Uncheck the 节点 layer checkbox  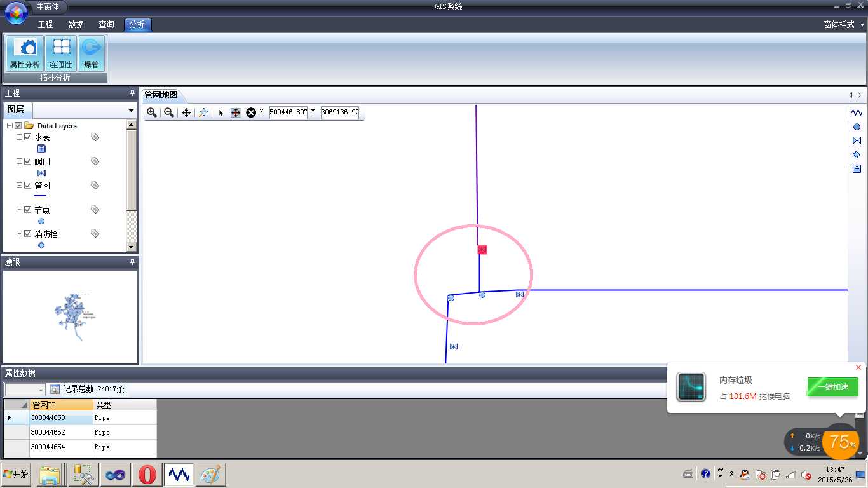tap(27, 209)
